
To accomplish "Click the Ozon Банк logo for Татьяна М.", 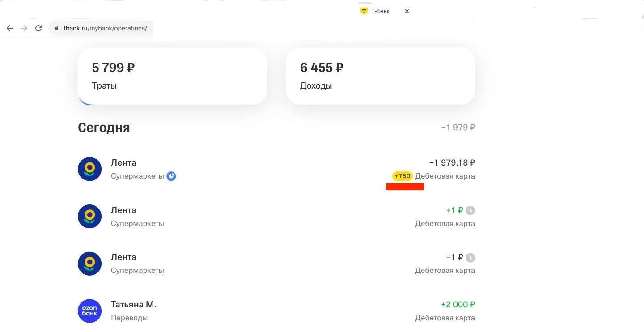I will click(x=90, y=311).
